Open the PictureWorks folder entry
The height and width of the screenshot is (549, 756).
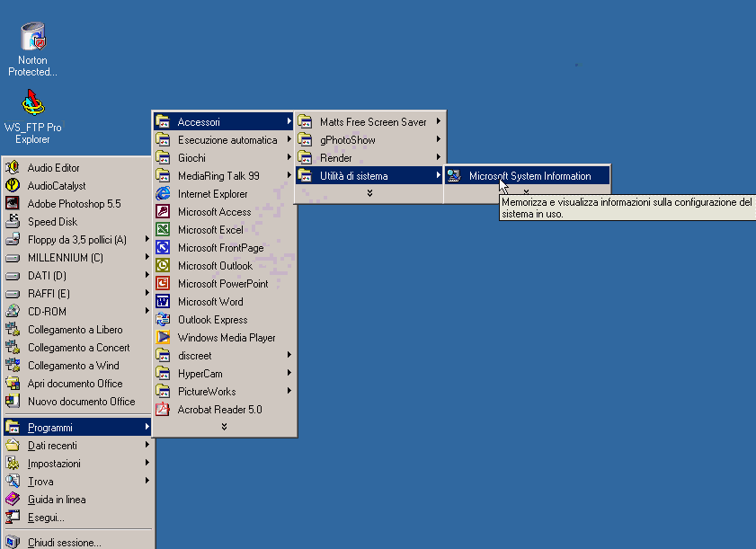tap(224, 392)
